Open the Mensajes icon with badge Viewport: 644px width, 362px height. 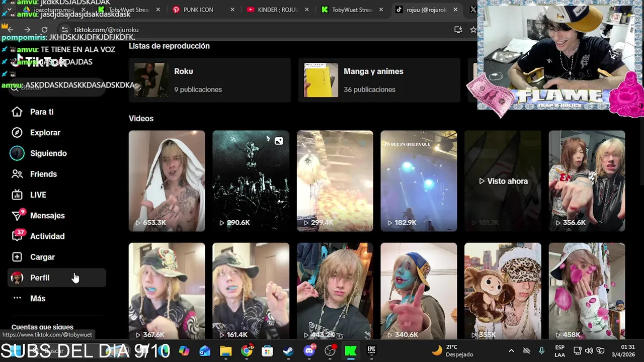(18, 215)
